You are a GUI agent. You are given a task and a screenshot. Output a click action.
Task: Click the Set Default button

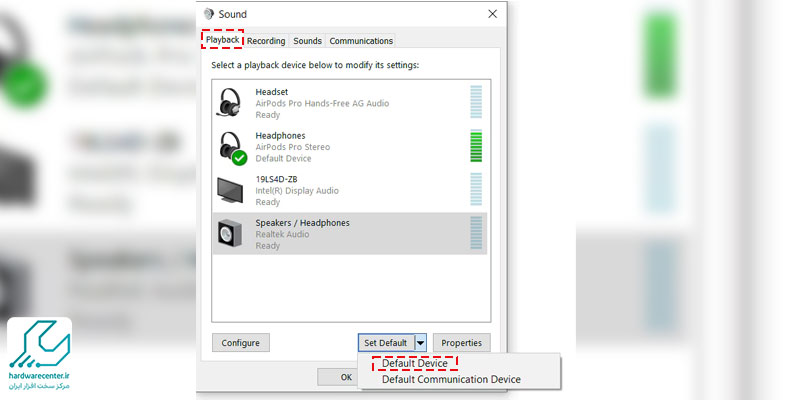click(385, 343)
